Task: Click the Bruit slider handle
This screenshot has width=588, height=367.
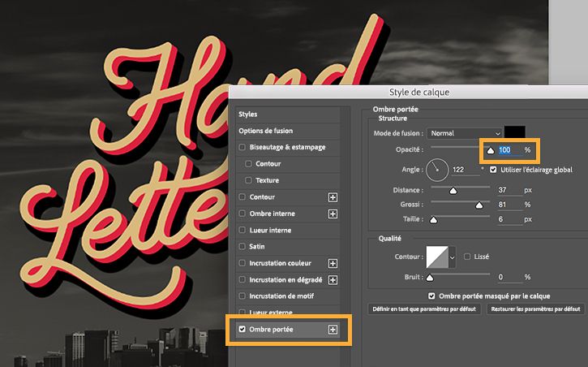Action: pos(430,278)
